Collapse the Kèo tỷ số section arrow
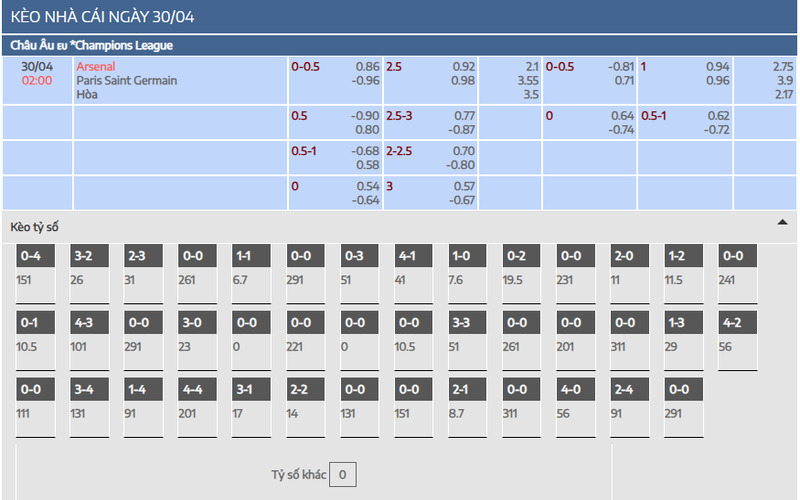Viewport: 800px width, 500px height. [782, 222]
